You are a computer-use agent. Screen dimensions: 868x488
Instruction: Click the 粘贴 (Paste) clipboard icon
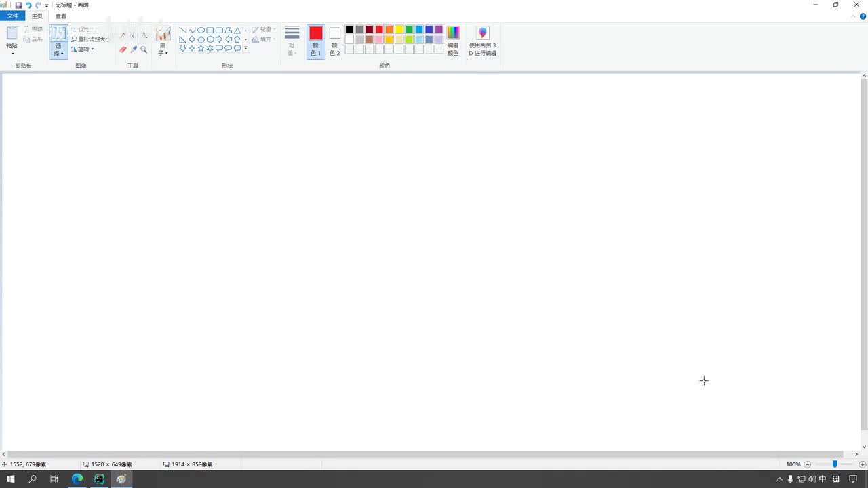click(12, 33)
